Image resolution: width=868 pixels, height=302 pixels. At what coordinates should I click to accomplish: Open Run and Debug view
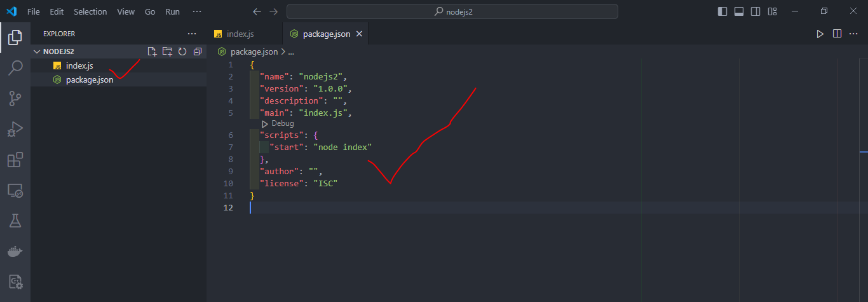[x=15, y=129]
